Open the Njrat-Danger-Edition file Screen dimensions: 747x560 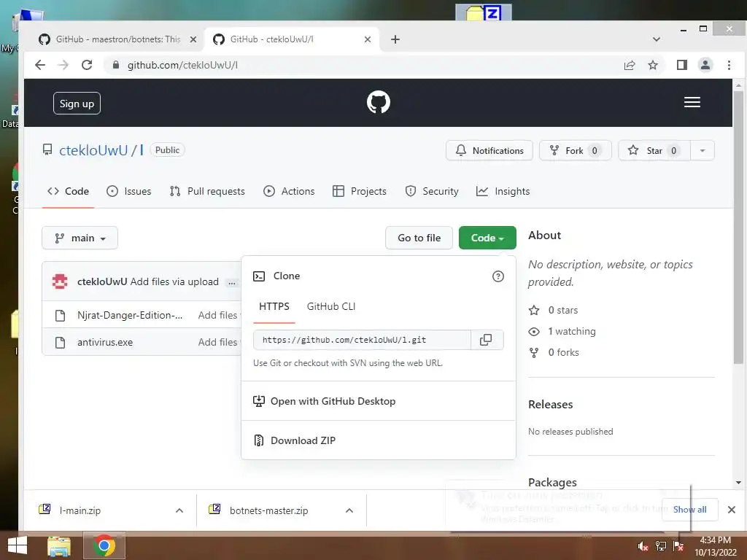click(x=130, y=315)
